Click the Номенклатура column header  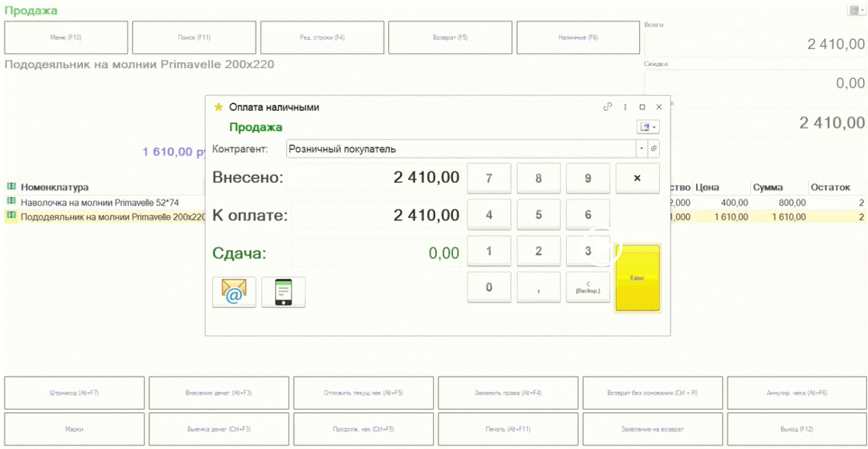tap(54, 187)
